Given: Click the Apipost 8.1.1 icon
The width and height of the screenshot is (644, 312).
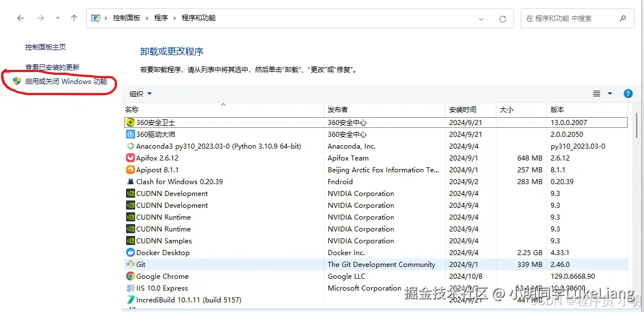Looking at the screenshot, I should [x=131, y=170].
